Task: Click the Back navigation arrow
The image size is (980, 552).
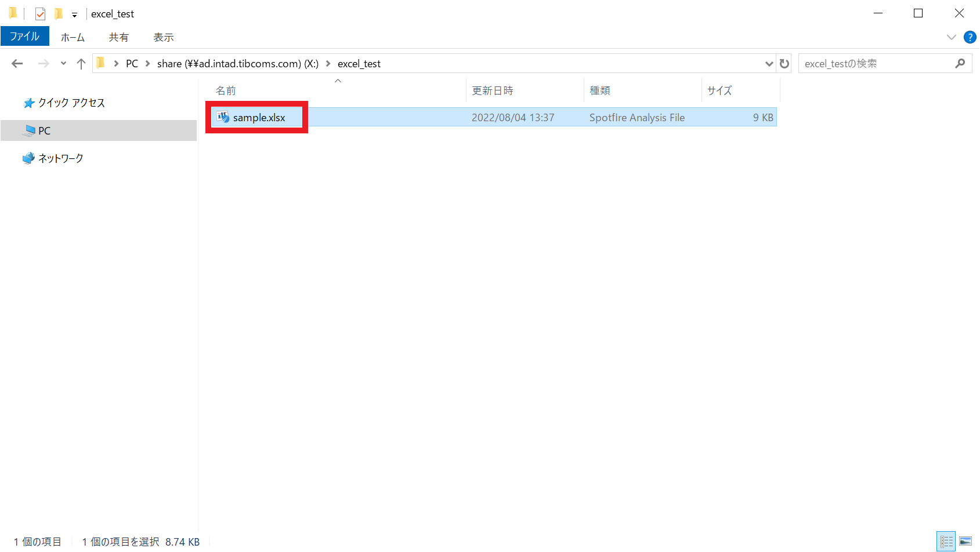Action: tap(17, 64)
